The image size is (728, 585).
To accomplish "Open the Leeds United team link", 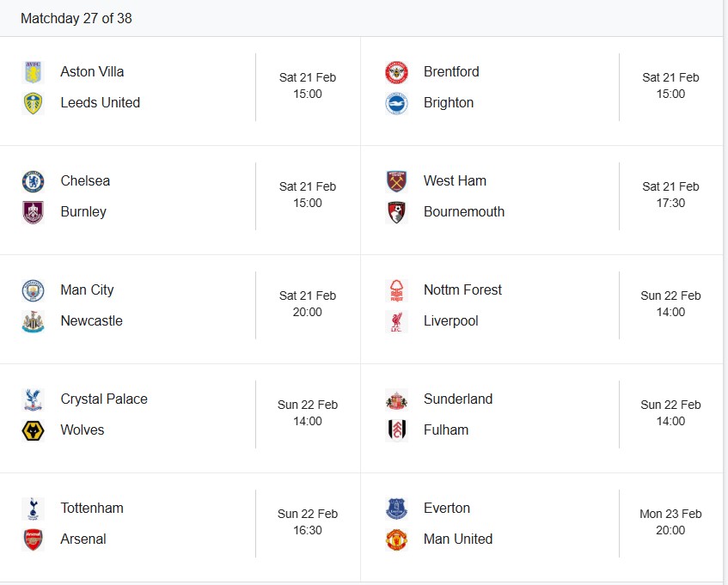I will tap(100, 103).
